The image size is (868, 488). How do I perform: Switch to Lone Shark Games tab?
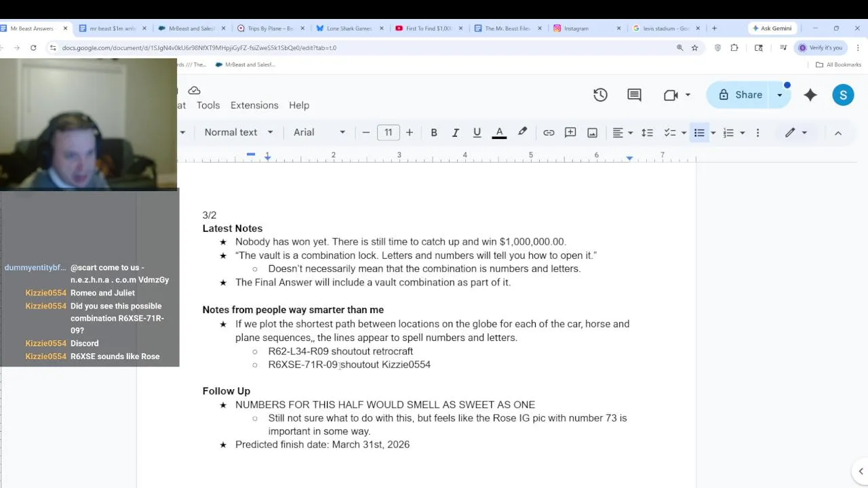(350, 28)
